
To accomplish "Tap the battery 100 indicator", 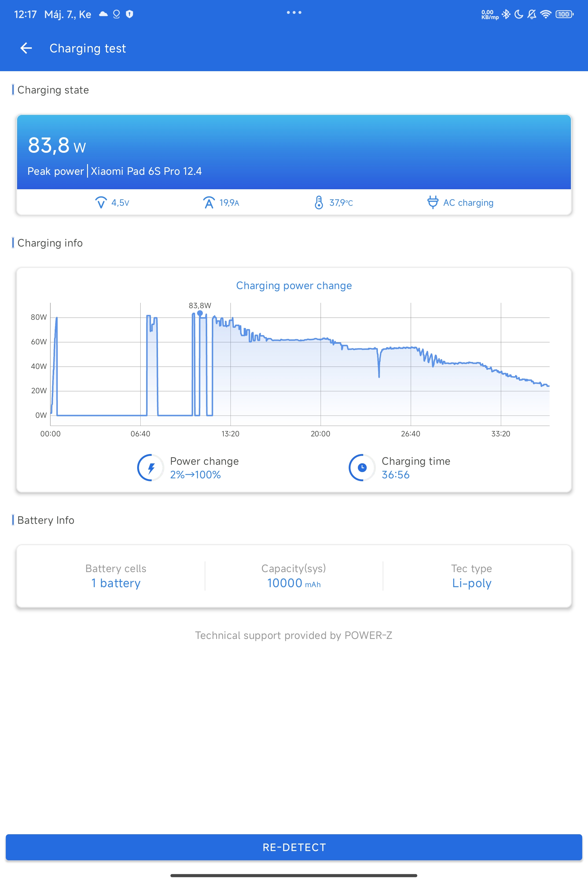I will pyautogui.click(x=564, y=14).
